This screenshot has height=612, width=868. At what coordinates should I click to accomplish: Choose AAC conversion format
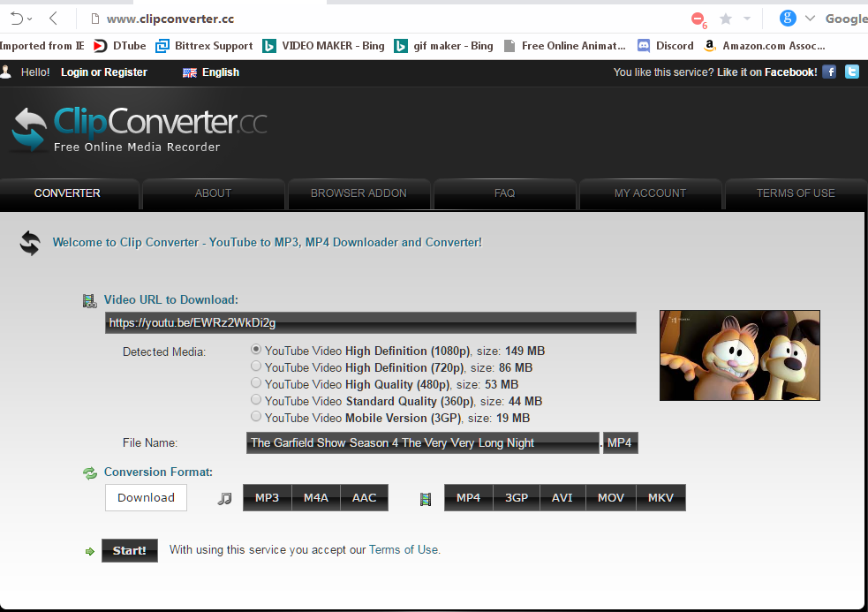365,497
